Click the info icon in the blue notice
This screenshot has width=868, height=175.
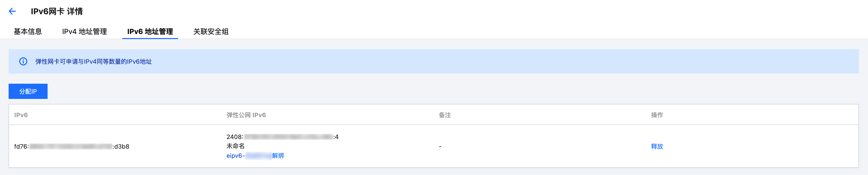pyautogui.click(x=23, y=61)
